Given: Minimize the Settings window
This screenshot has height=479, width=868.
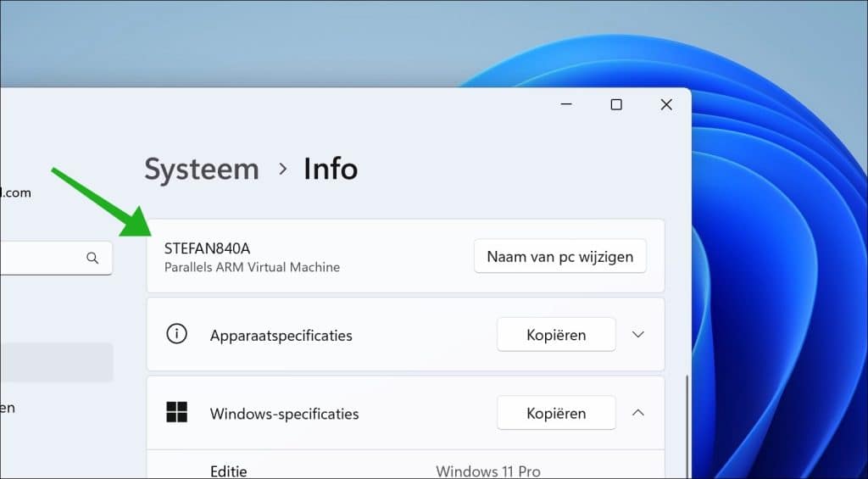Looking at the screenshot, I should [x=566, y=104].
